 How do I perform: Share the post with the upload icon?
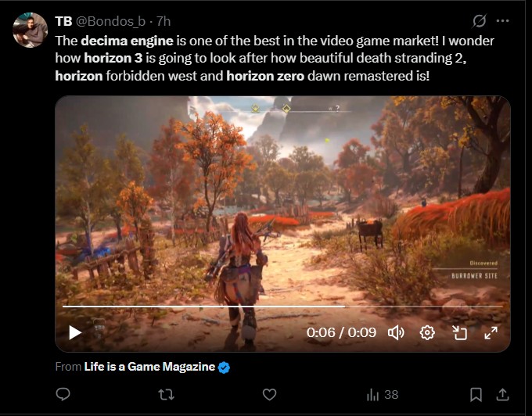click(502, 394)
